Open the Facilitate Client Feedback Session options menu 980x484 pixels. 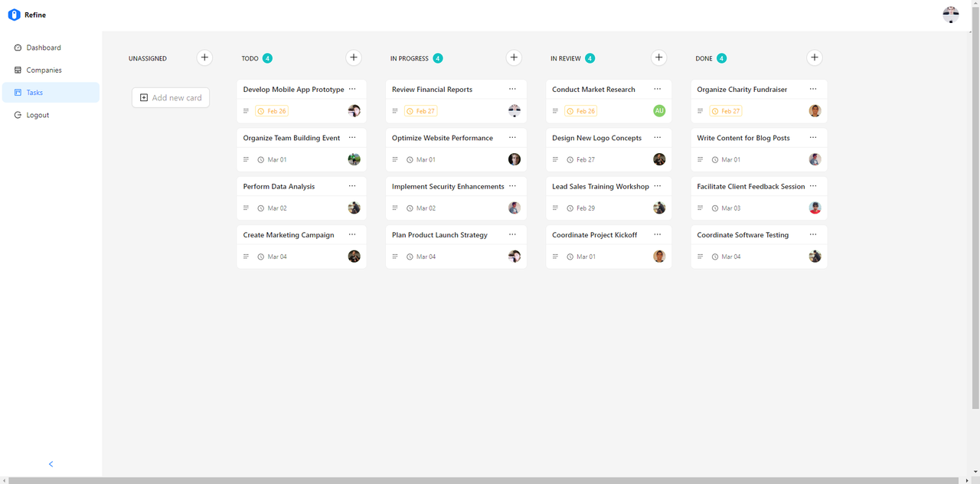pyautogui.click(x=813, y=186)
